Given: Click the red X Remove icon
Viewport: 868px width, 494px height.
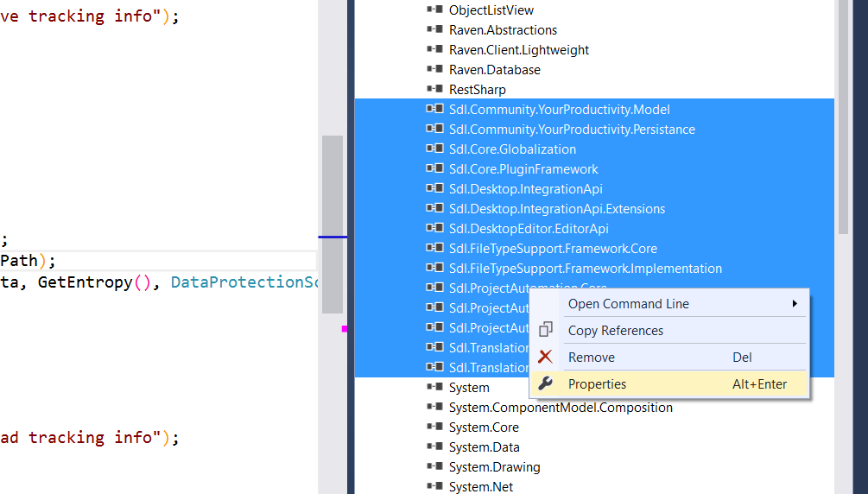Looking at the screenshot, I should 545,357.
